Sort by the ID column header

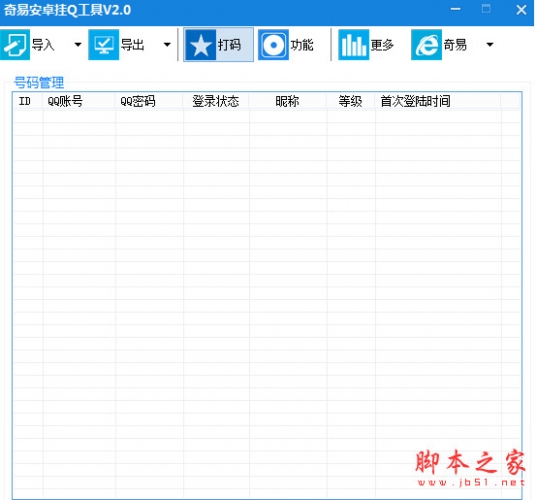tap(28, 101)
